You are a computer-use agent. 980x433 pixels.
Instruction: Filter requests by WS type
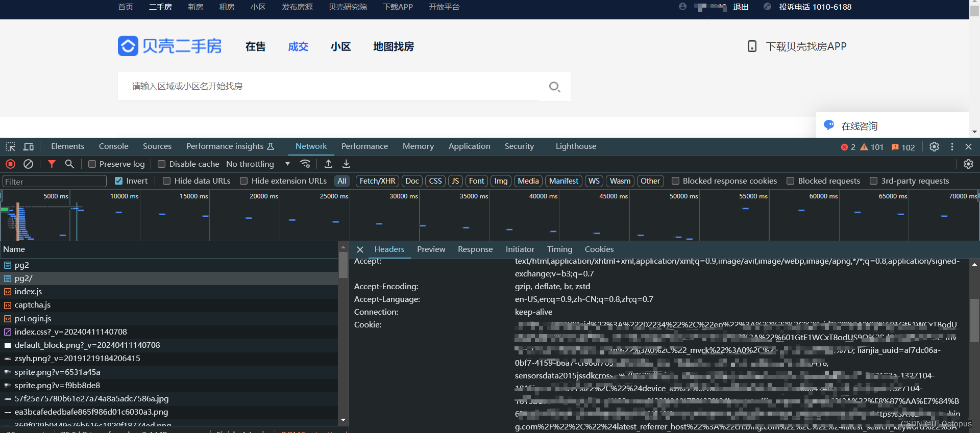[x=594, y=181]
